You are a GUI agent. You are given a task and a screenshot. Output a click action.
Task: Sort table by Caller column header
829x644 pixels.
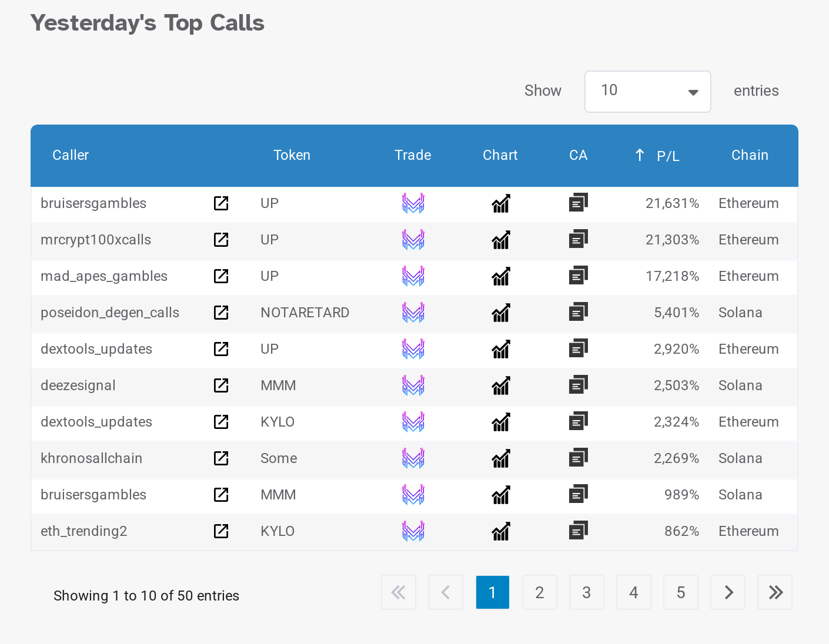71,155
